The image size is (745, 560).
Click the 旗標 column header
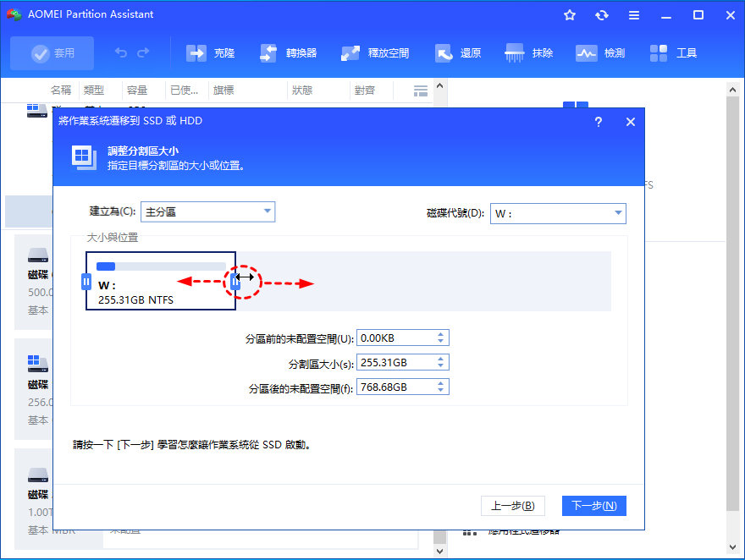pyautogui.click(x=223, y=91)
